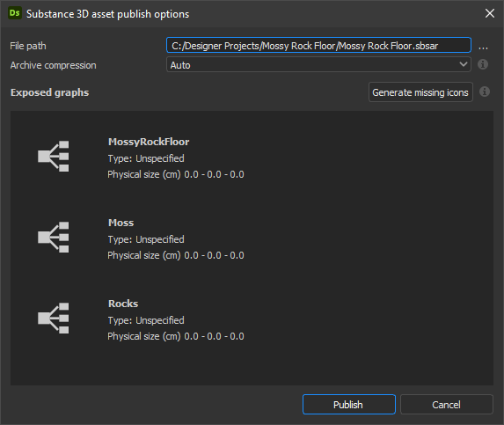Open the Archive compression dropdown

tap(318, 64)
